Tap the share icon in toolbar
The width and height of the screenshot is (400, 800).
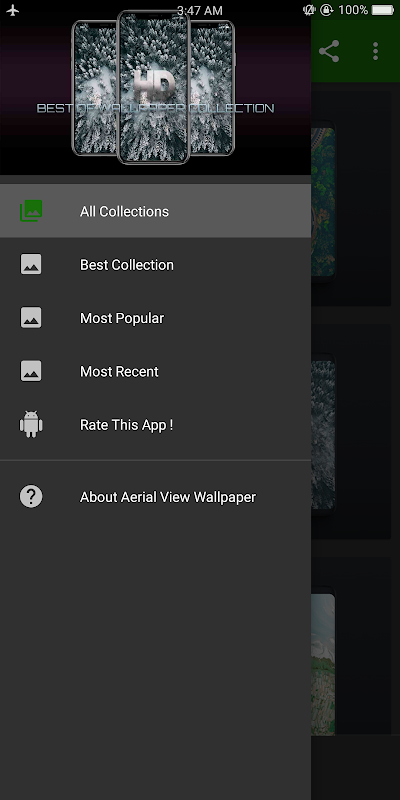329,51
